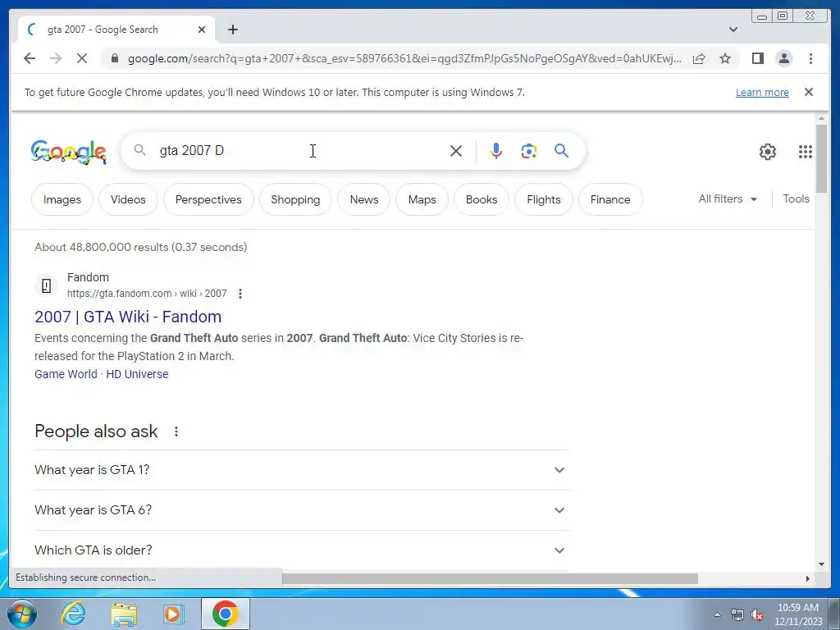
Task: Click the vertical scrollbar thumb
Action: coord(822,158)
